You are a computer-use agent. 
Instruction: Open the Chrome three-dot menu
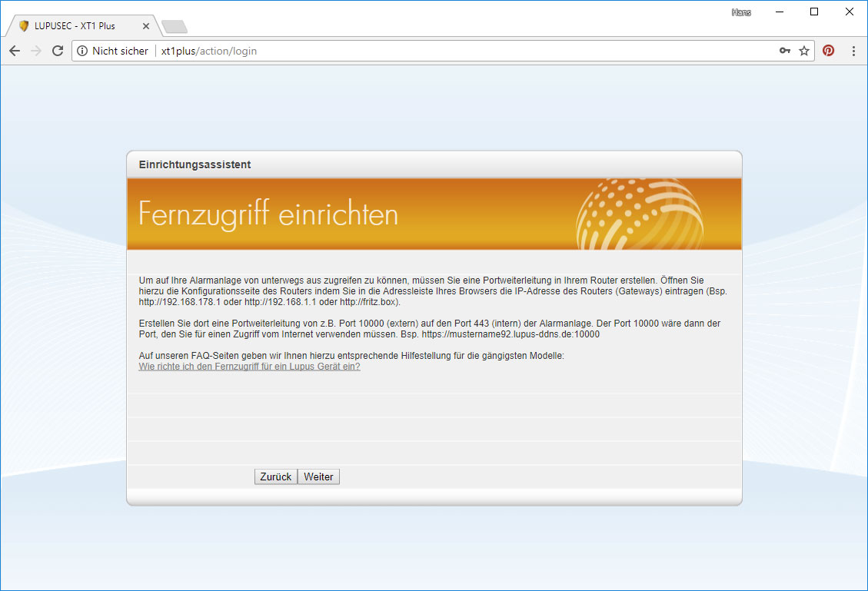(x=853, y=51)
